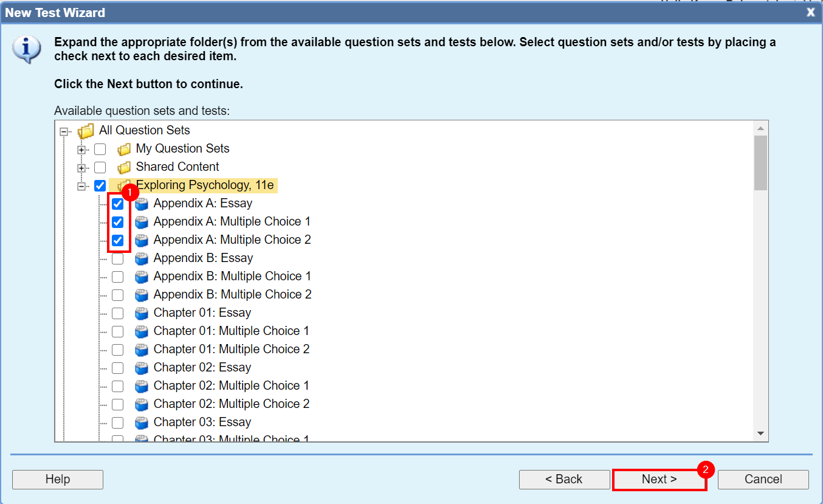This screenshot has width=823, height=504.
Task: Select the Appendix B: Essay tree item
Action: coord(203,258)
